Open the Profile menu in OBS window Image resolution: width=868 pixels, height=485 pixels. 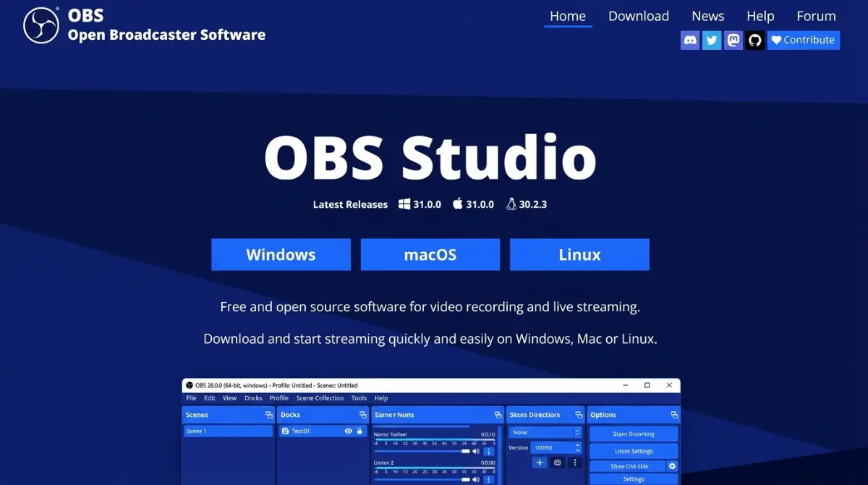pyautogui.click(x=279, y=398)
